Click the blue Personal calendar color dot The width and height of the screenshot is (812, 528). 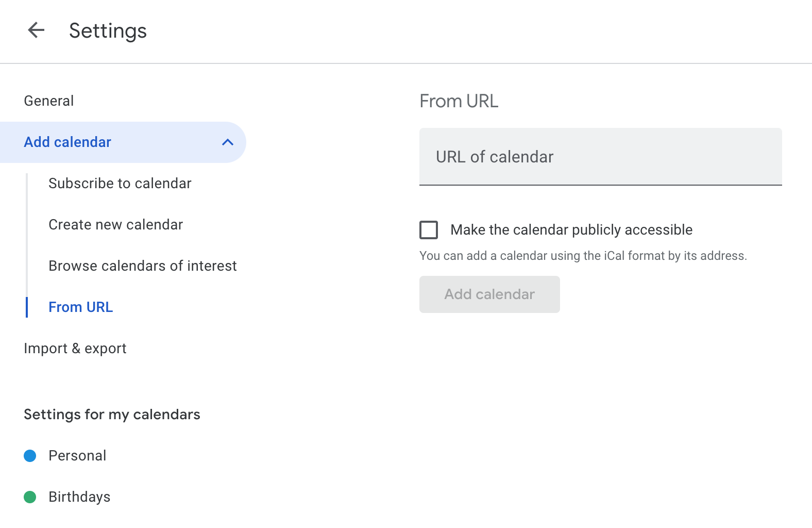tap(30, 456)
